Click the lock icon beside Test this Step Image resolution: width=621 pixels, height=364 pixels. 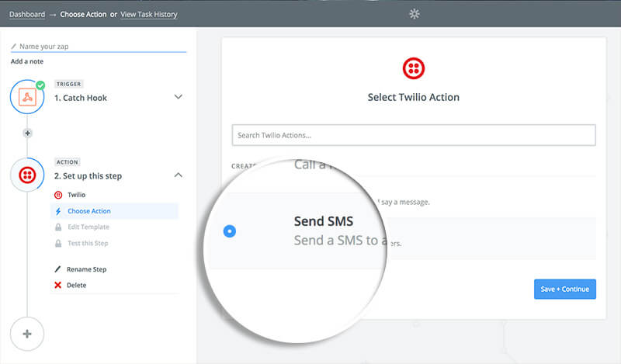(x=58, y=243)
